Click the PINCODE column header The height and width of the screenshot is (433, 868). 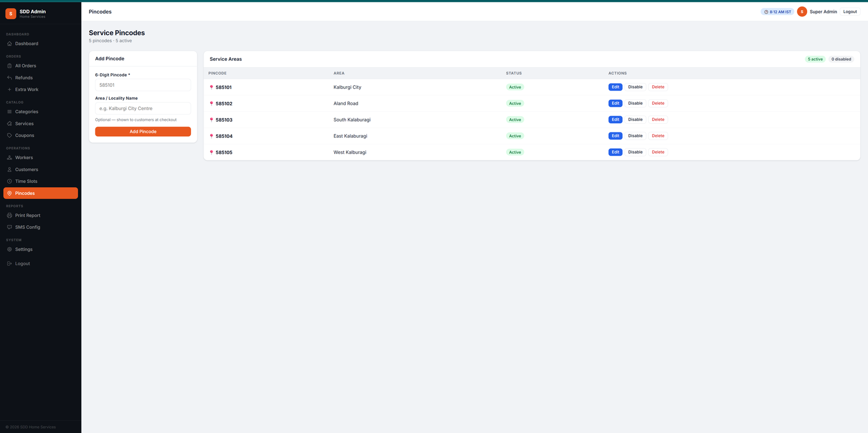click(x=218, y=73)
